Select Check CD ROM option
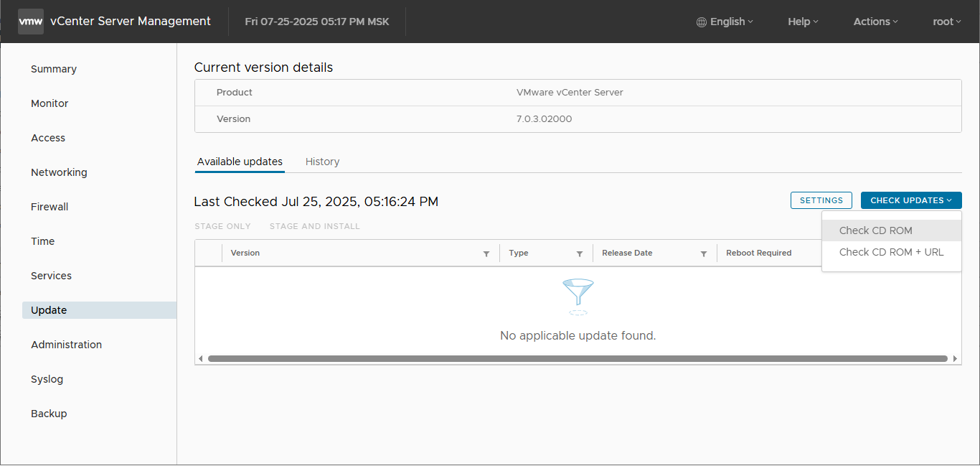 point(892,230)
